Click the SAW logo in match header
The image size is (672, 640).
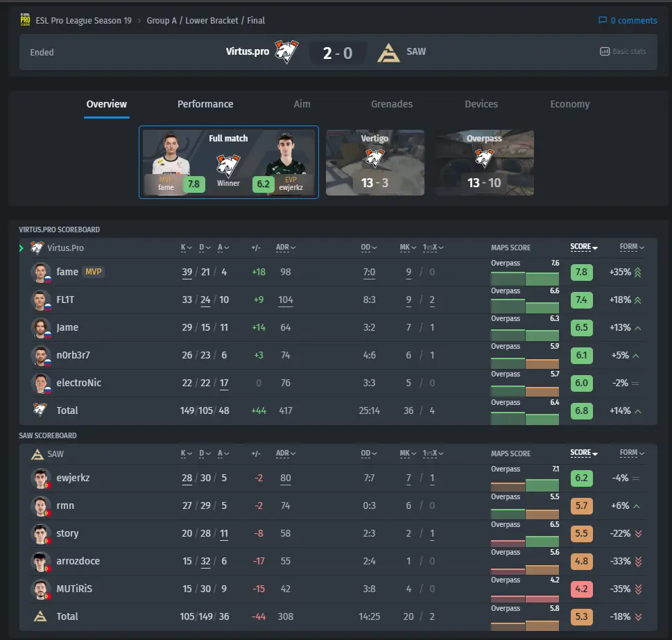(388, 52)
